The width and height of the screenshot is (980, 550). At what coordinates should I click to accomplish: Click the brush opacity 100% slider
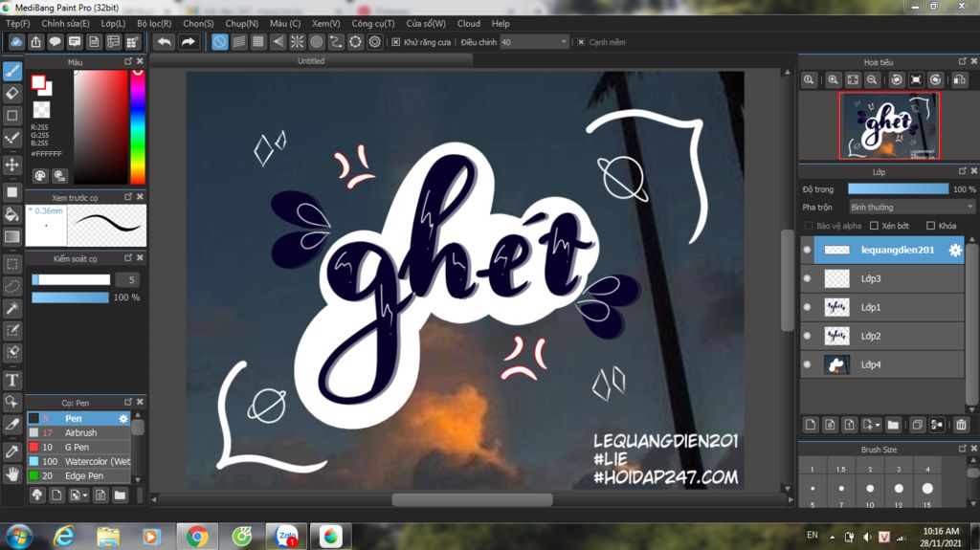pyautogui.click(x=70, y=297)
